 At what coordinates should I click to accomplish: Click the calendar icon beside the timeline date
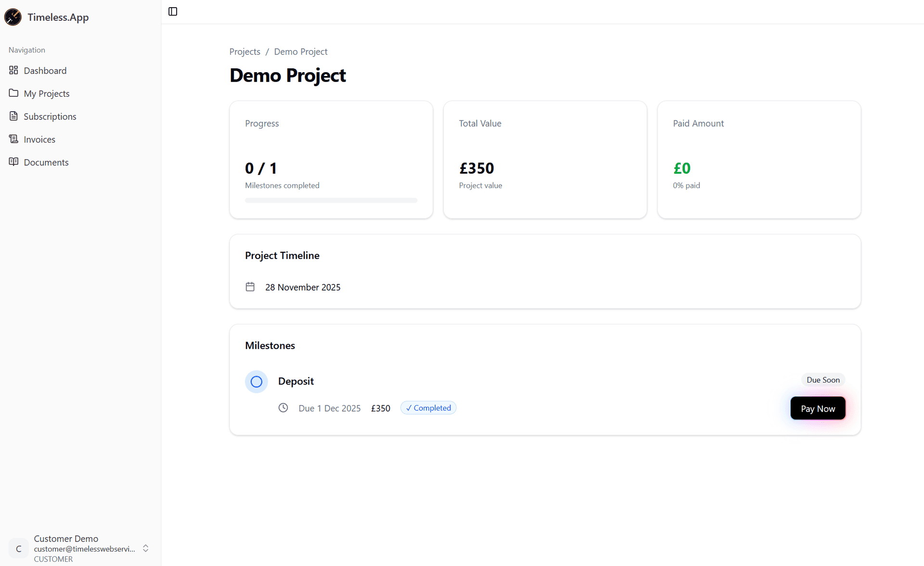click(250, 286)
